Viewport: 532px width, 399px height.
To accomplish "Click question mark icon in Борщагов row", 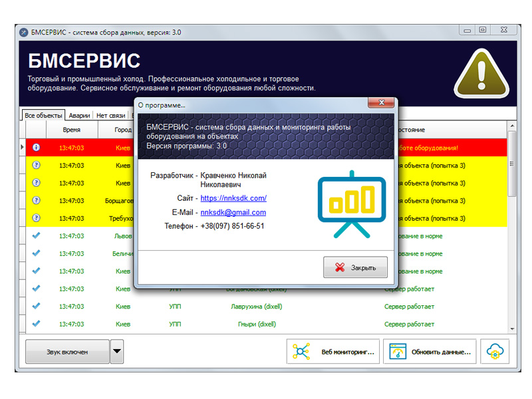I will (x=37, y=200).
